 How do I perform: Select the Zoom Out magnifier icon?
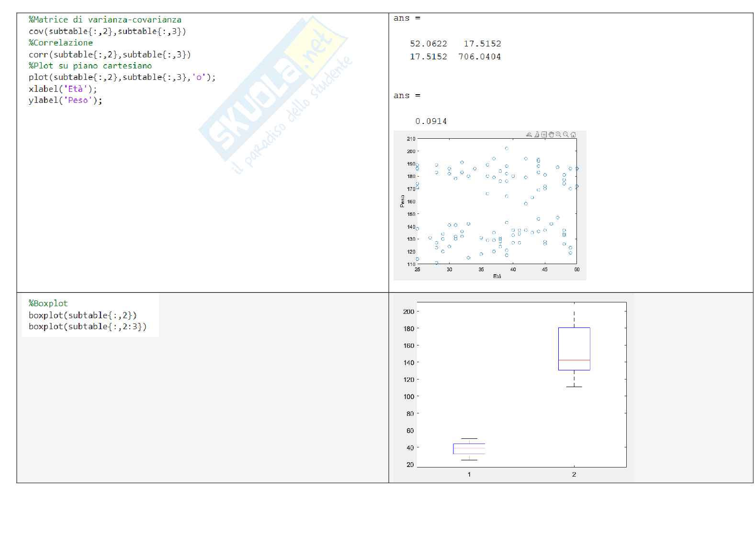click(566, 135)
